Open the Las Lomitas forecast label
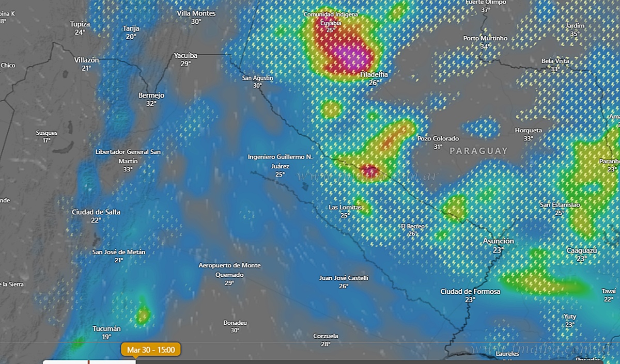Image resolution: width=620 pixels, height=364 pixels. [x=345, y=208]
